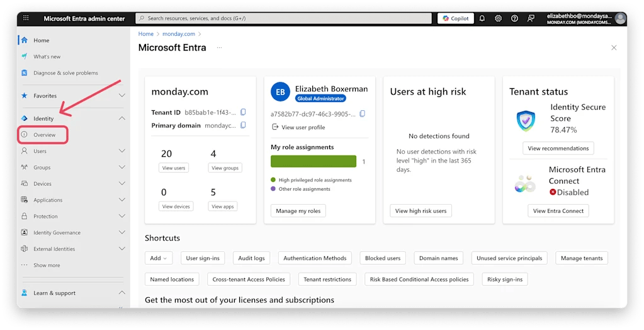Click the View groups button
Viewport: 644px width, 330px height.
[225, 168]
